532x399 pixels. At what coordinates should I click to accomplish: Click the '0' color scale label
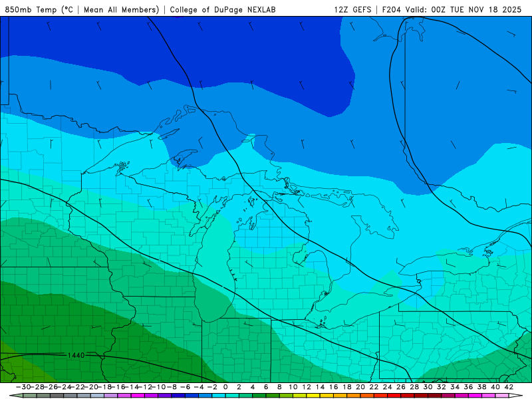point(225,387)
